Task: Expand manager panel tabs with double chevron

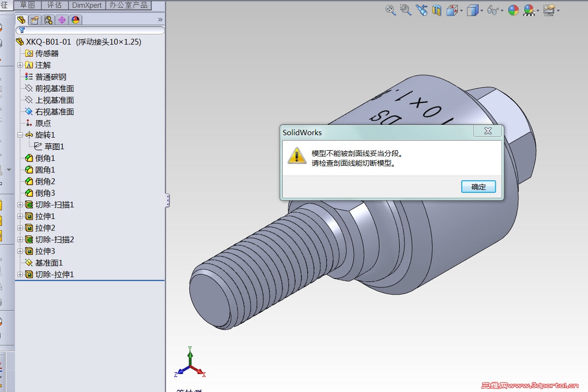Action: (x=160, y=20)
